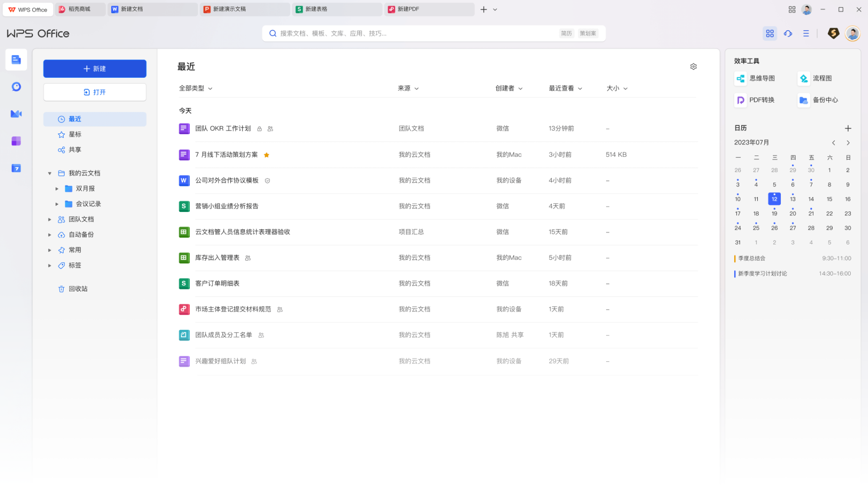Screen dimensions: 868x488
Task: Click the 打开 button
Action: tap(95, 92)
